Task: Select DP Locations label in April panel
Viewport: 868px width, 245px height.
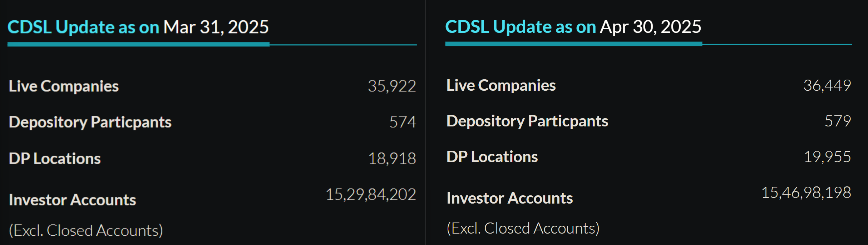Action: [x=492, y=157]
